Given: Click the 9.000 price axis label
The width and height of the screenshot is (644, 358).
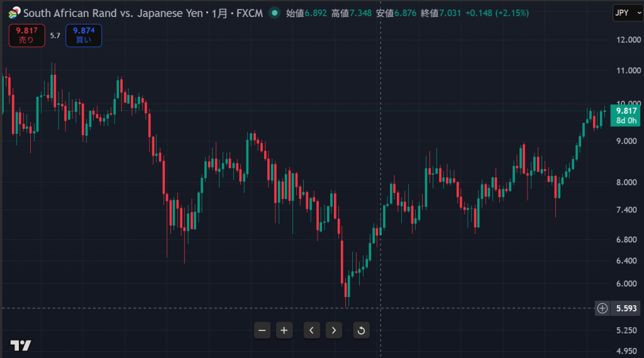Looking at the screenshot, I should point(626,141).
